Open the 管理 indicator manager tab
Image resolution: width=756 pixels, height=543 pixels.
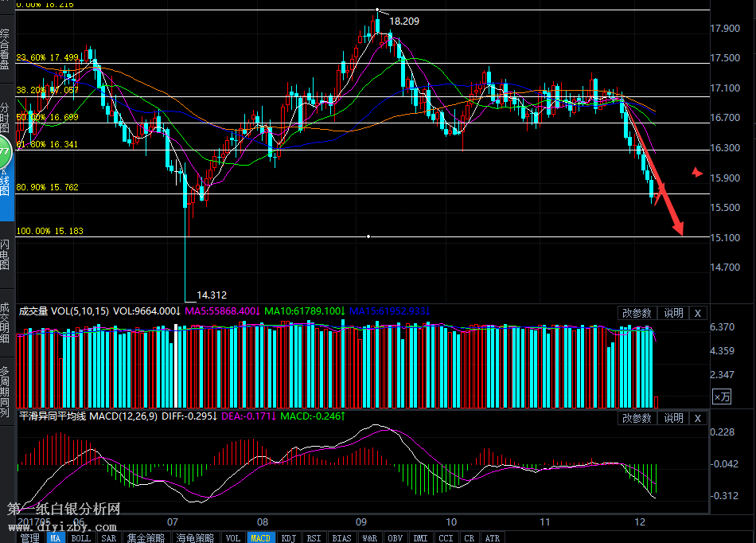[30, 537]
